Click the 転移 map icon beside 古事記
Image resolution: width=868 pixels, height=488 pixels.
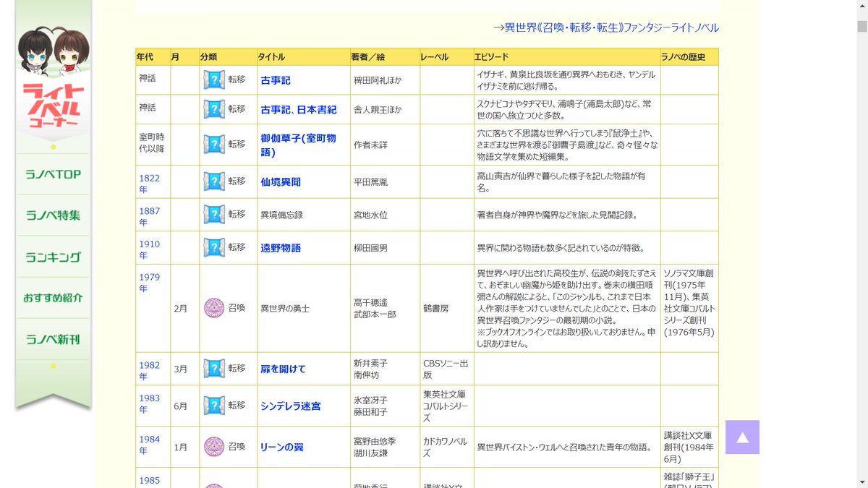pos(213,79)
